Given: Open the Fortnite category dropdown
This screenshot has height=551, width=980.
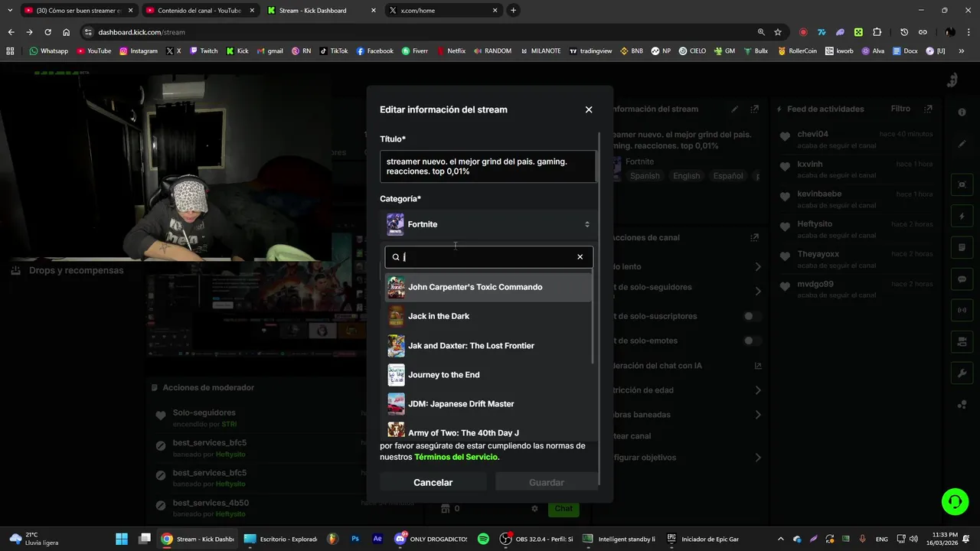Looking at the screenshot, I should coord(488,224).
